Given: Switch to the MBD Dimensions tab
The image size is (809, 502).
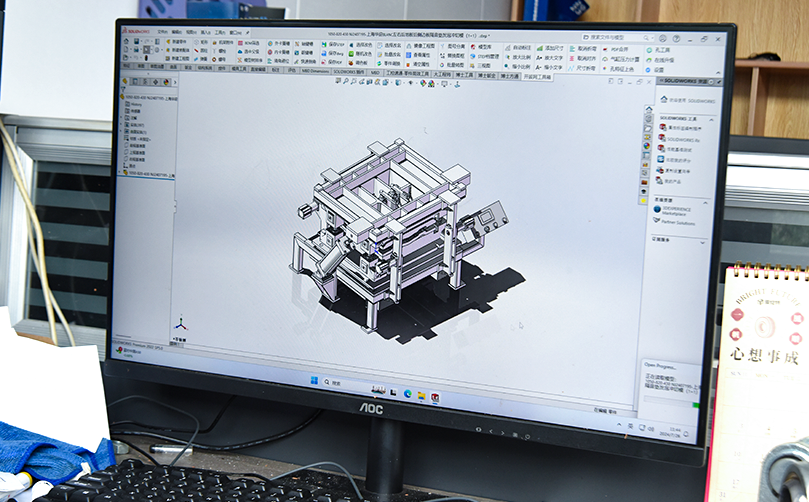Looking at the screenshot, I should 316,72.
